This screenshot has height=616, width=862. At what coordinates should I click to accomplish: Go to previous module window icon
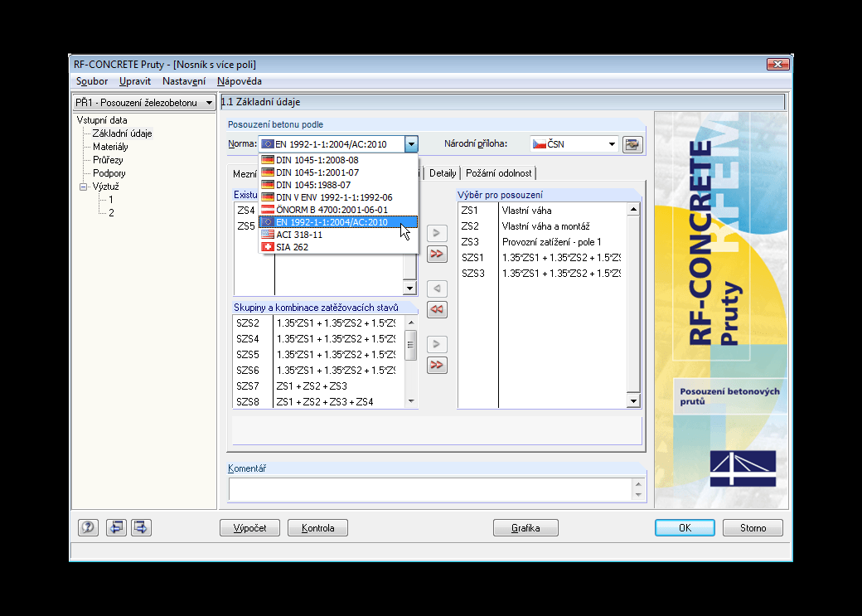coord(116,527)
